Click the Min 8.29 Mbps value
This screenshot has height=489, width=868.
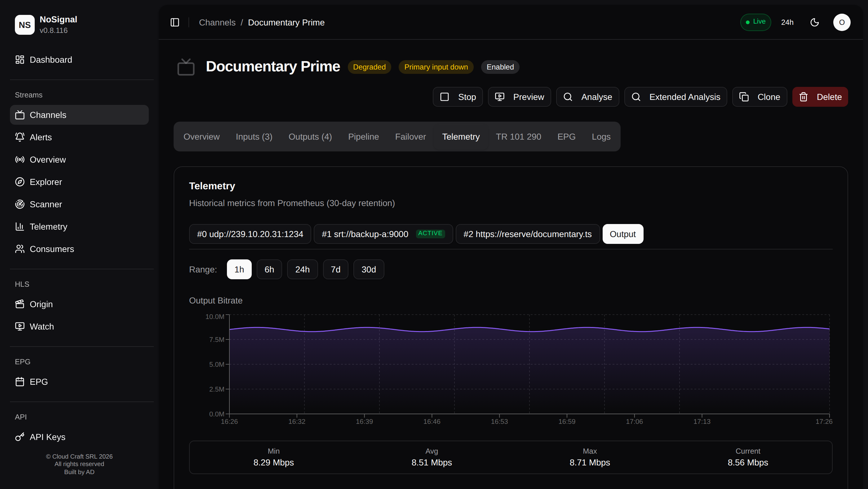click(274, 462)
